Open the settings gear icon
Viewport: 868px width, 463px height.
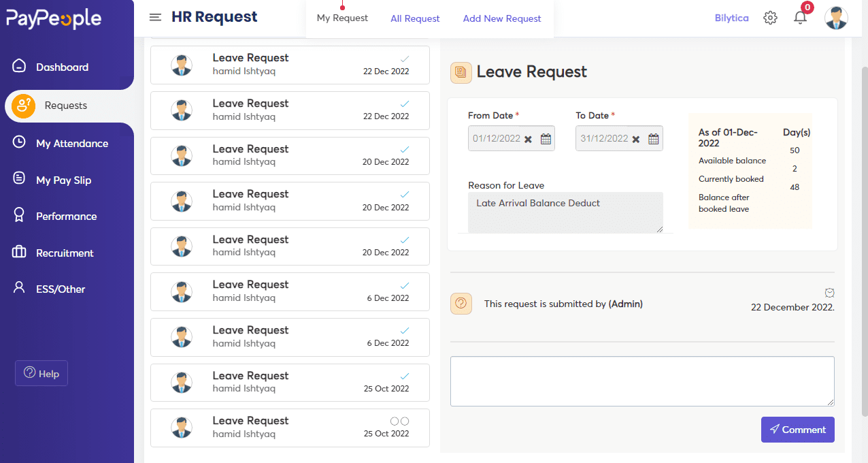770,18
